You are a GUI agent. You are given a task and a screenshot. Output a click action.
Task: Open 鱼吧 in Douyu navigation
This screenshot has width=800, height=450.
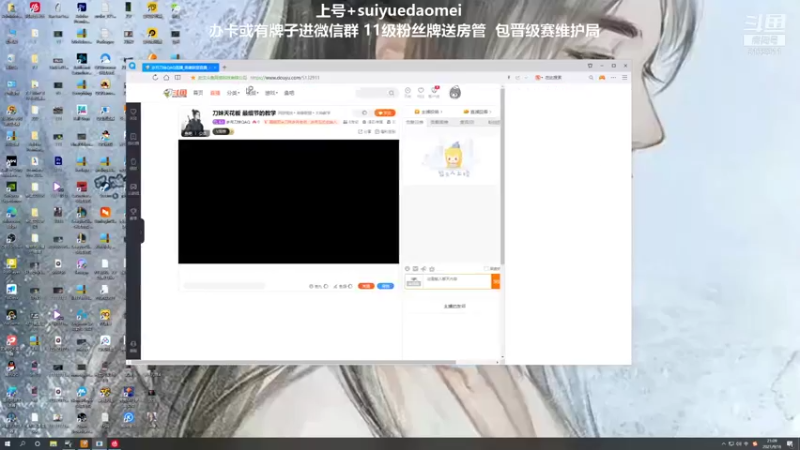point(289,93)
